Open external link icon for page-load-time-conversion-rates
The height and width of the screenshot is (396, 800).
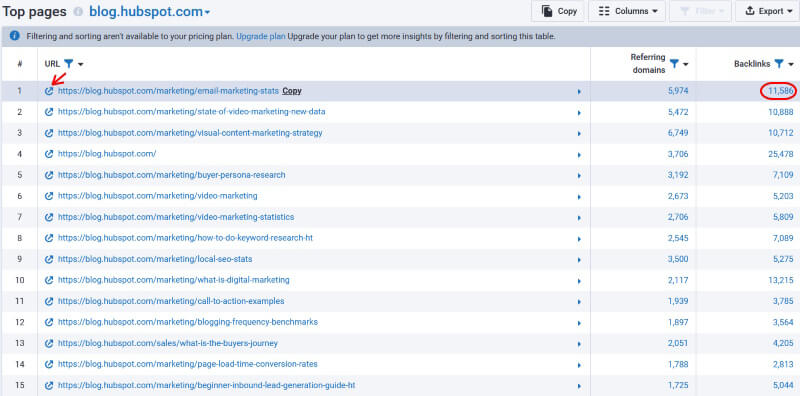(49, 364)
